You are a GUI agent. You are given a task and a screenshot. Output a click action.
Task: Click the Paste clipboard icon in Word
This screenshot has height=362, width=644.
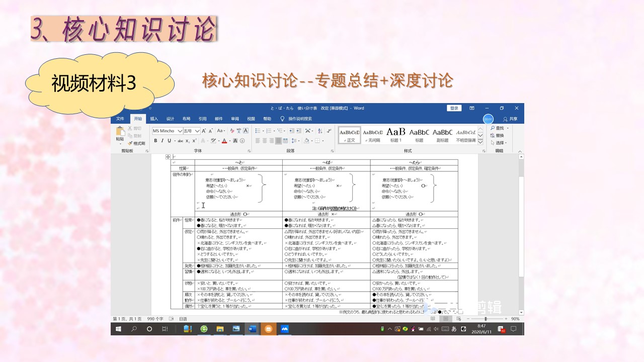coord(120,132)
